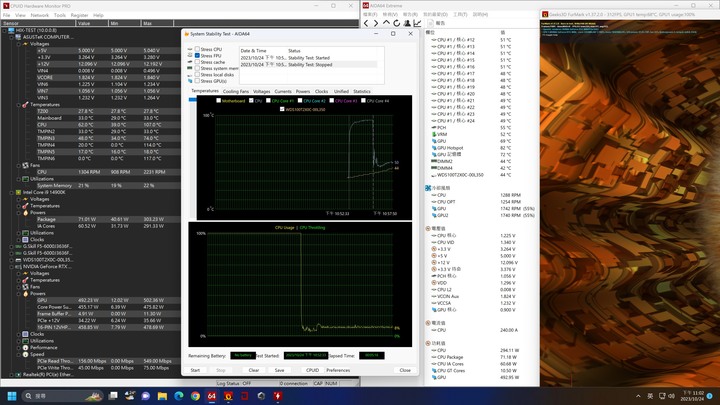Click the HWMonitor PRO title bar icon
720x405 pixels.
pos(6,6)
